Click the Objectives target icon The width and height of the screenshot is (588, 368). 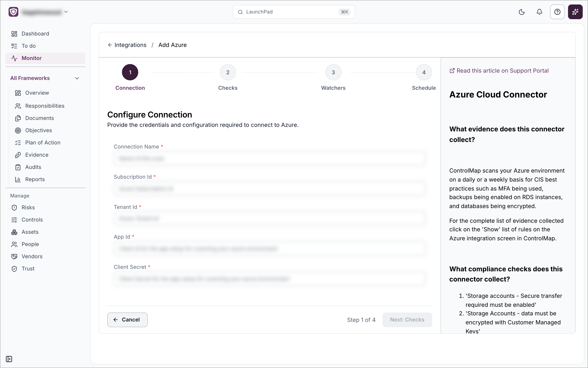(x=18, y=131)
